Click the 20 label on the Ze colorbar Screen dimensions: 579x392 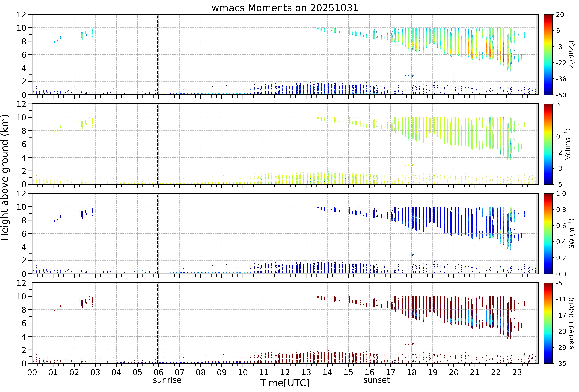(x=560, y=15)
